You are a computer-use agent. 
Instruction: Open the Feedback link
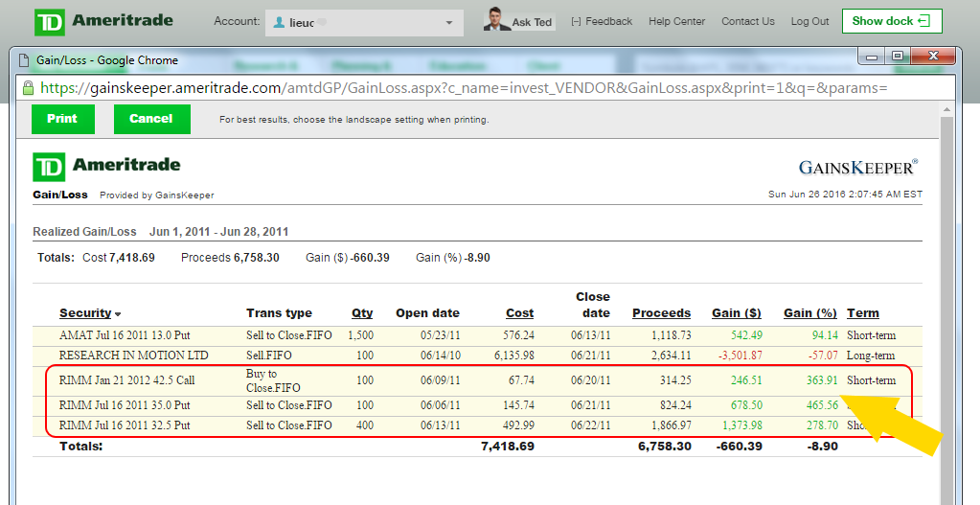[602, 21]
